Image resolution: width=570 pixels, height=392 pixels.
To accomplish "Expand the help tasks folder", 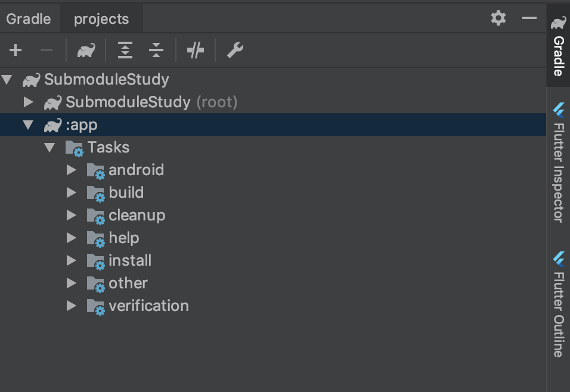I will coord(72,238).
